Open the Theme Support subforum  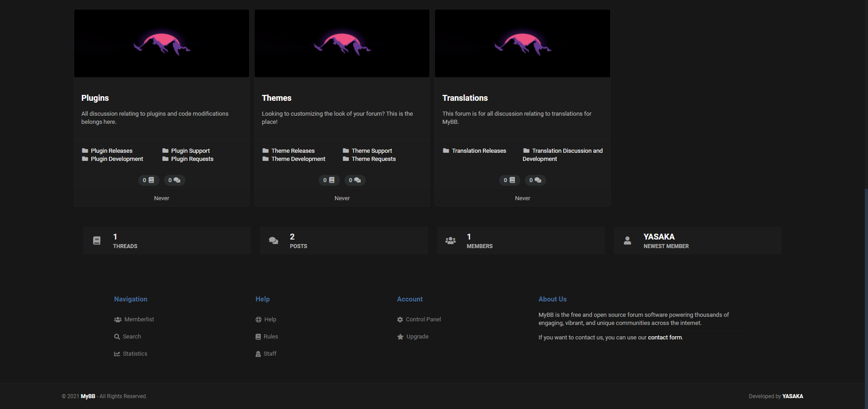[x=372, y=151]
